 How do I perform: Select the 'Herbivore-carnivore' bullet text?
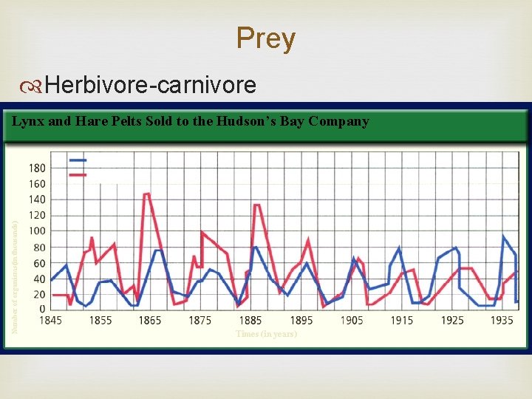150,84
